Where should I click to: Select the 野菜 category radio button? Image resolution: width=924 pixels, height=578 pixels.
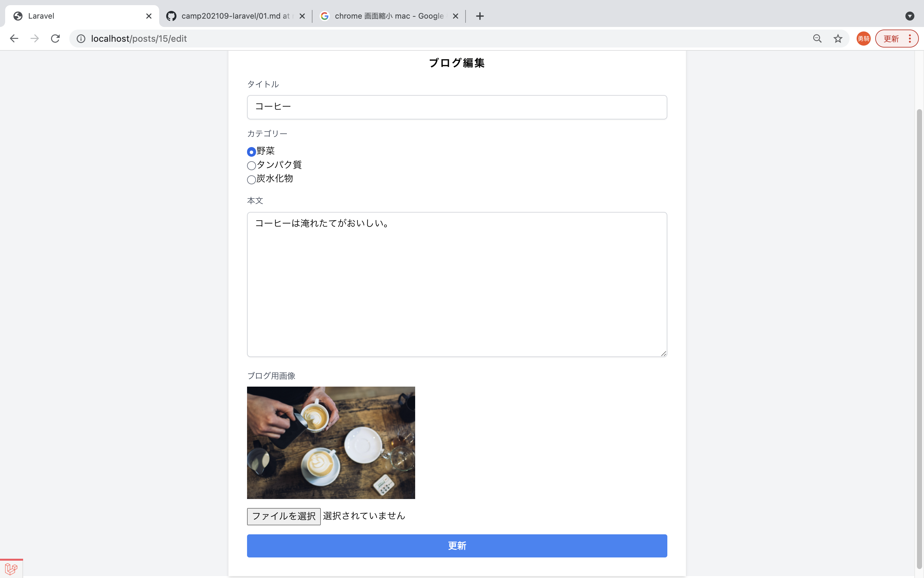(251, 152)
